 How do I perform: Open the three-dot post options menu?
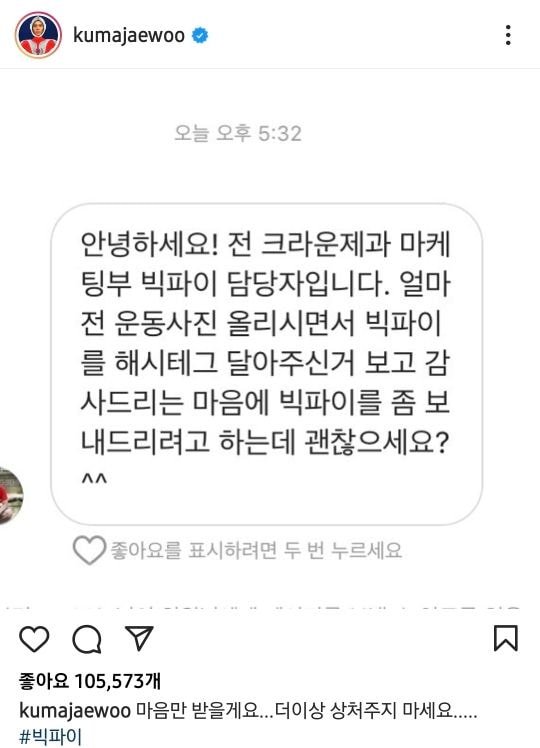508,35
